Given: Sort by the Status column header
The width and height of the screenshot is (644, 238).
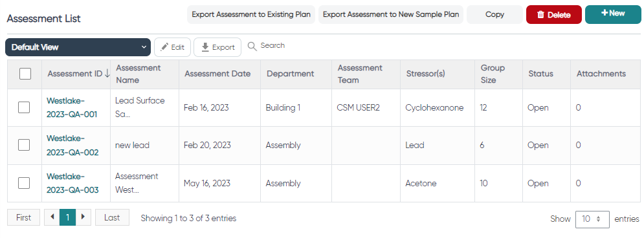Looking at the screenshot, I should point(540,74).
